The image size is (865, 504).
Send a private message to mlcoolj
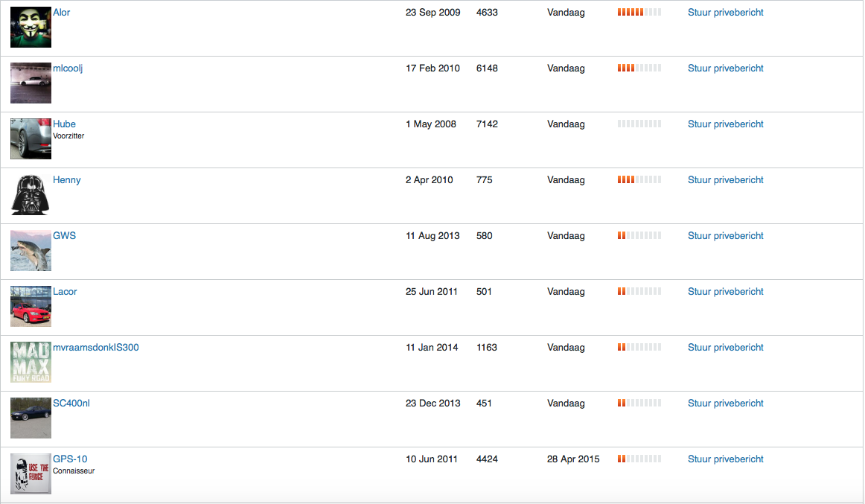[725, 68]
